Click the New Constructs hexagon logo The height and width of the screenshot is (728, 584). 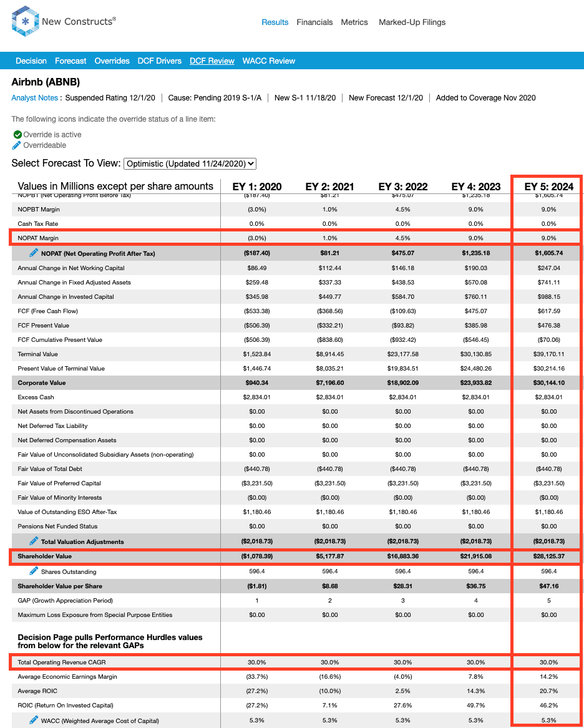click(x=25, y=21)
